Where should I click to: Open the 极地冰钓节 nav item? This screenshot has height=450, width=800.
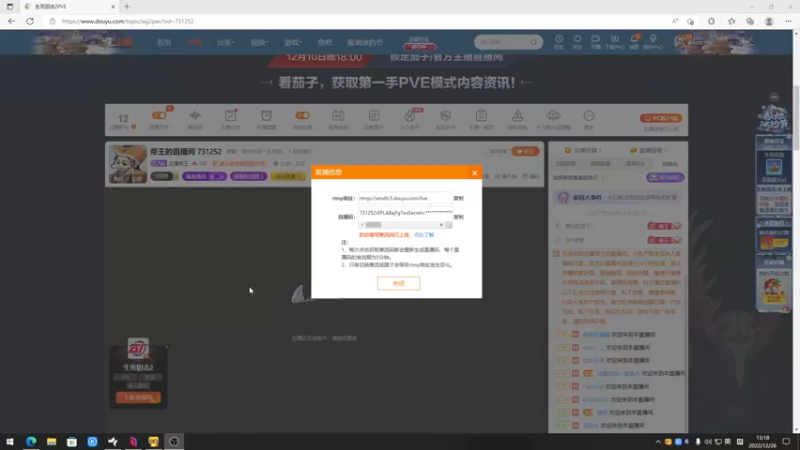pyautogui.click(x=365, y=42)
